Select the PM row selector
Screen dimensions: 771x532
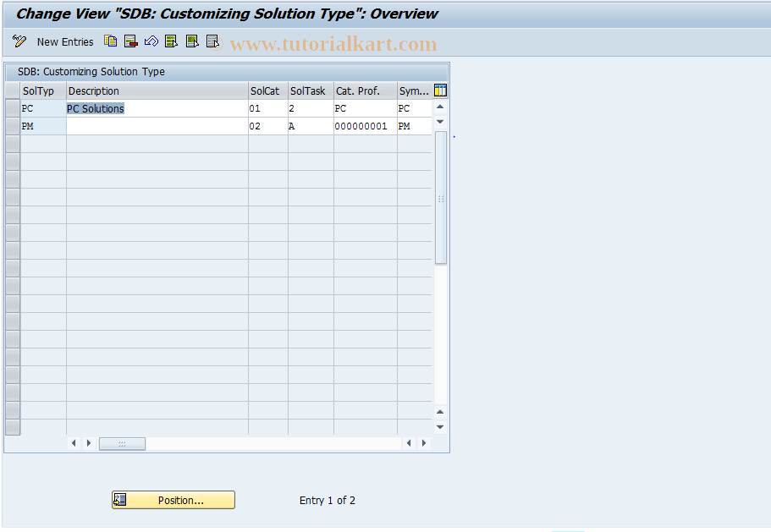pyautogui.click(x=13, y=126)
